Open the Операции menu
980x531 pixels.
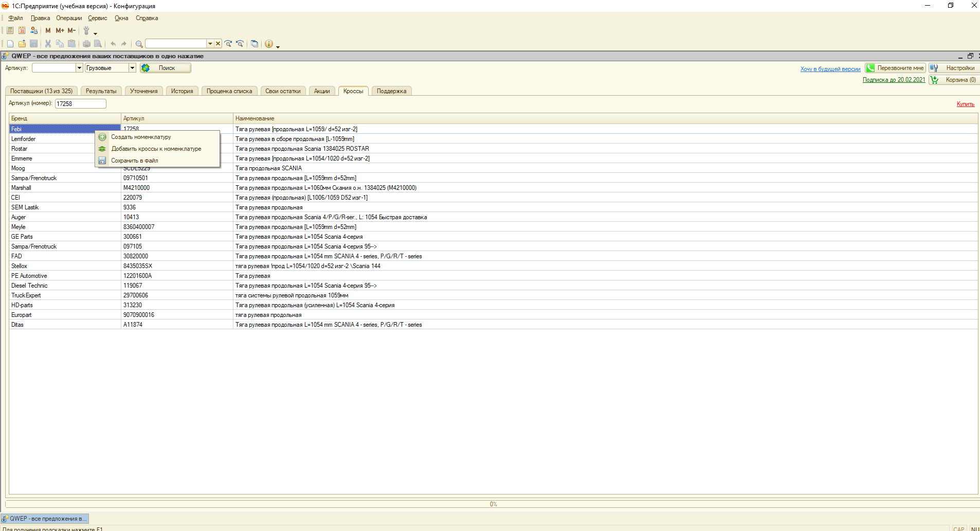click(69, 18)
